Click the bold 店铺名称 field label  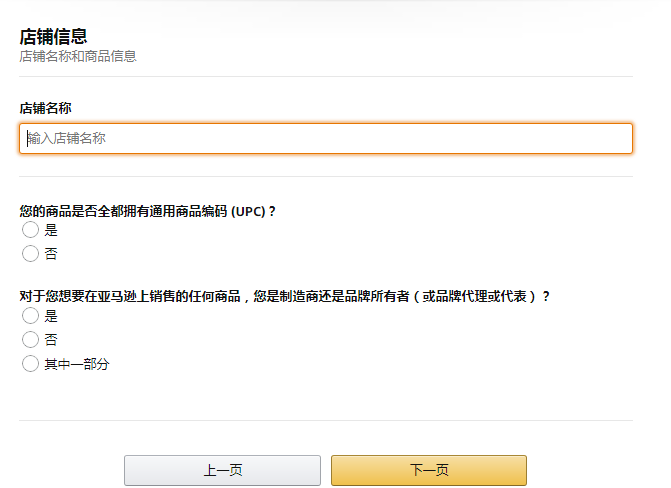tap(45, 107)
